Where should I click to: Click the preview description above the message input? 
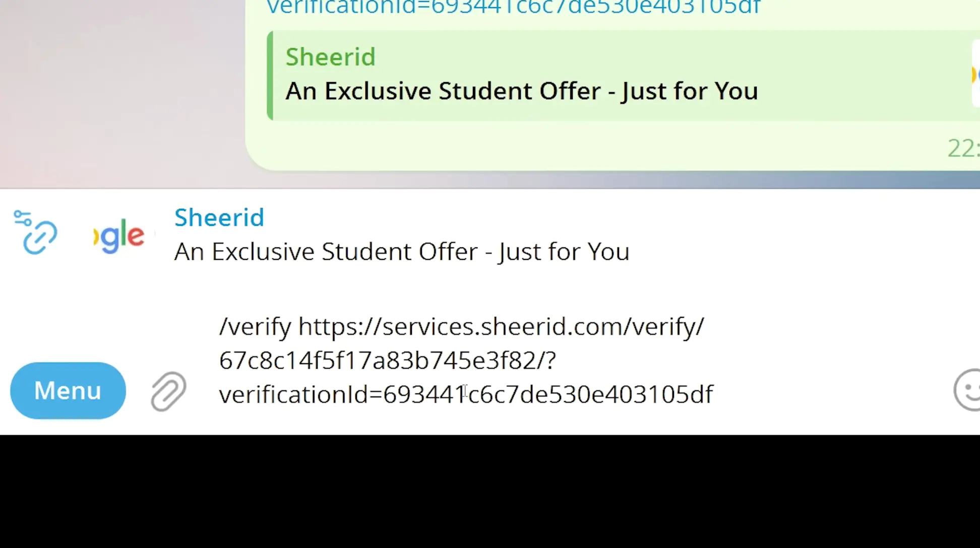[401, 252]
